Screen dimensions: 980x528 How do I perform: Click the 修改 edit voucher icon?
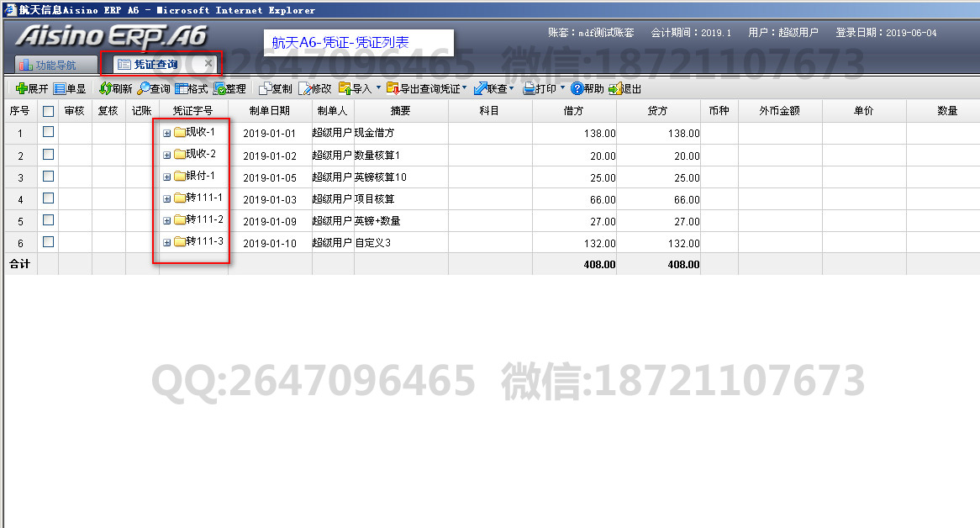304,88
